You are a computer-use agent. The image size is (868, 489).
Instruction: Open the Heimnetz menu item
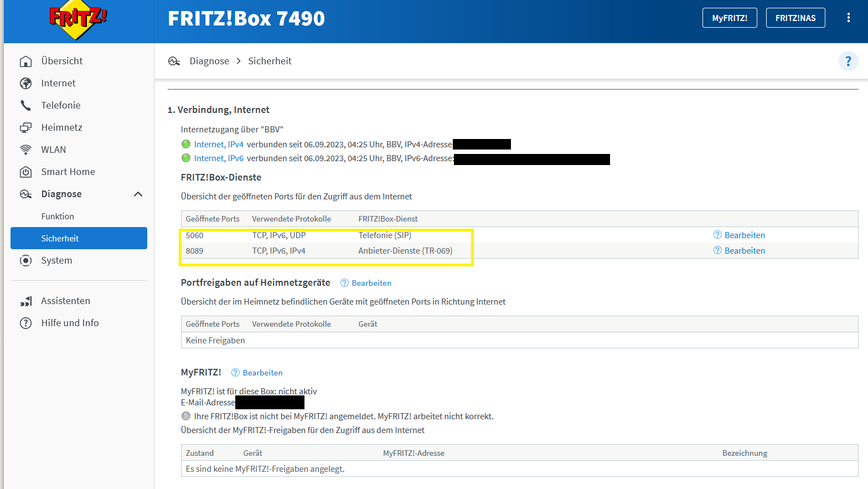click(61, 127)
